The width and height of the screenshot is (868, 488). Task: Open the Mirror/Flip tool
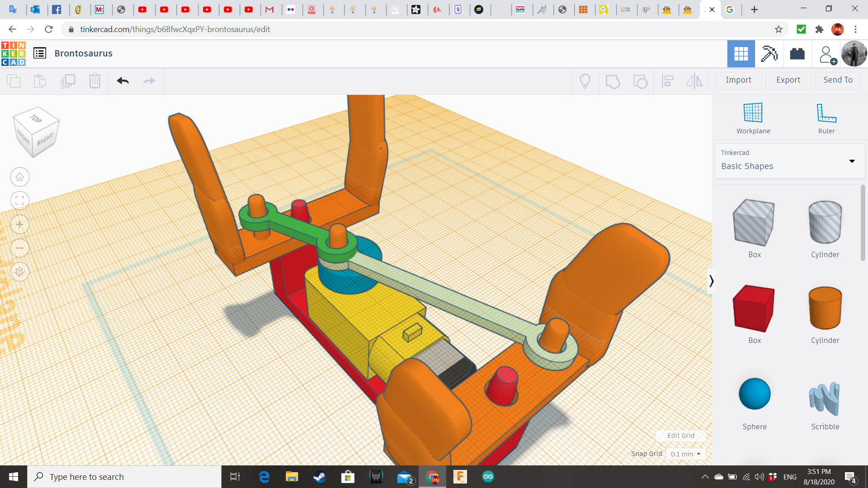coord(694,81)
